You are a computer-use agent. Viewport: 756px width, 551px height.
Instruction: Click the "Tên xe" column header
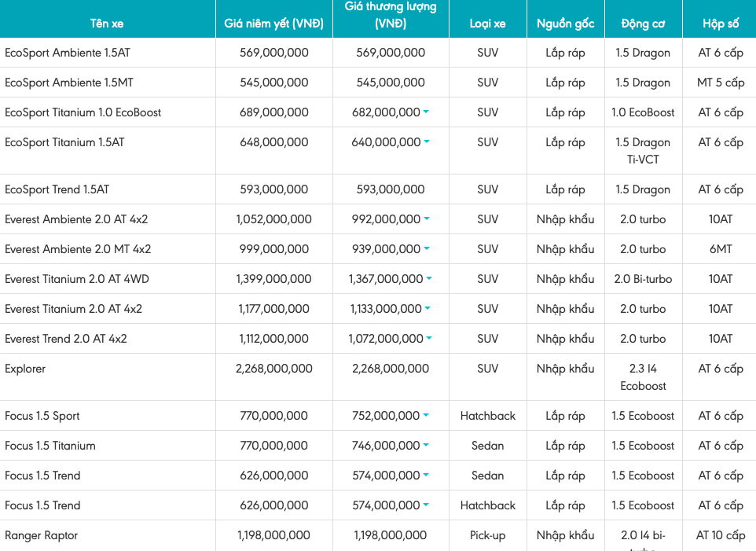tap(107, 24)
